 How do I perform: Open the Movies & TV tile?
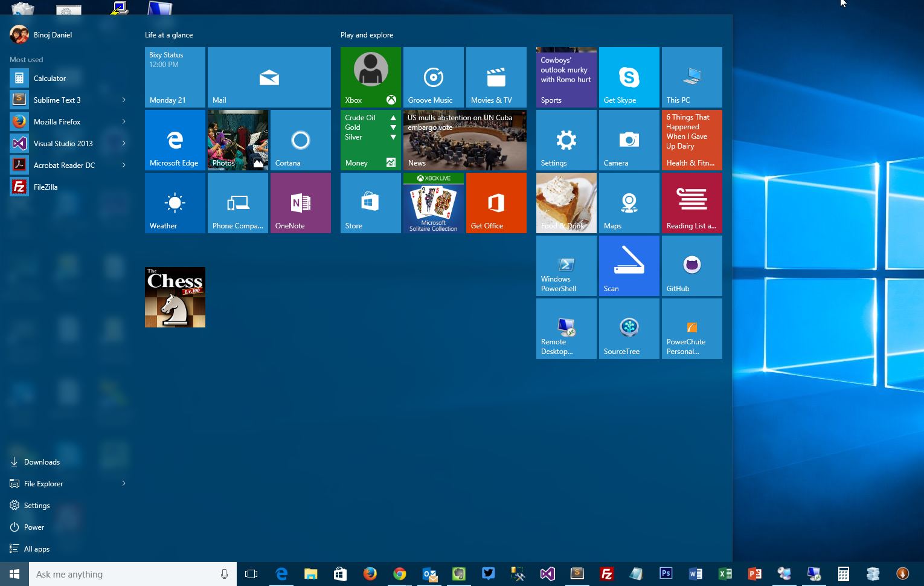tap(496, 77)
